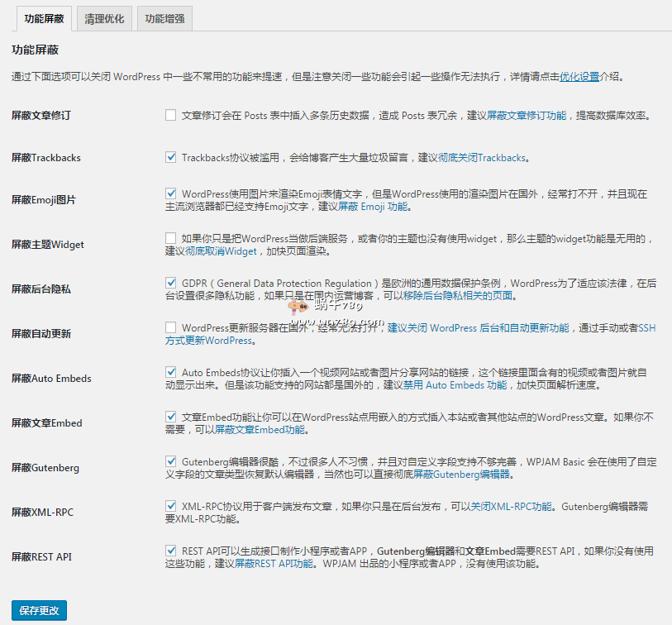Disable the 屏蔽Emoji图片 checkbox
Viewport: 672px width, 625px height.
coord(171,194)
